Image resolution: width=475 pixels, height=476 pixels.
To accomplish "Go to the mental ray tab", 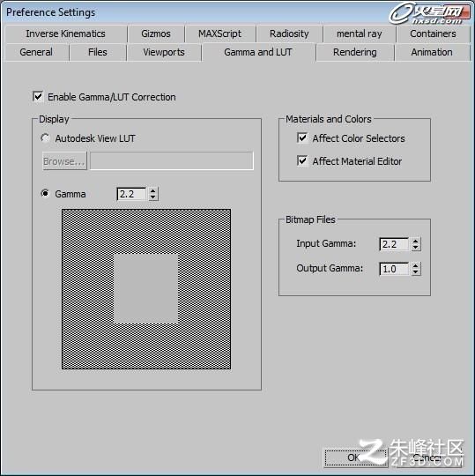I will click(359, 33).
